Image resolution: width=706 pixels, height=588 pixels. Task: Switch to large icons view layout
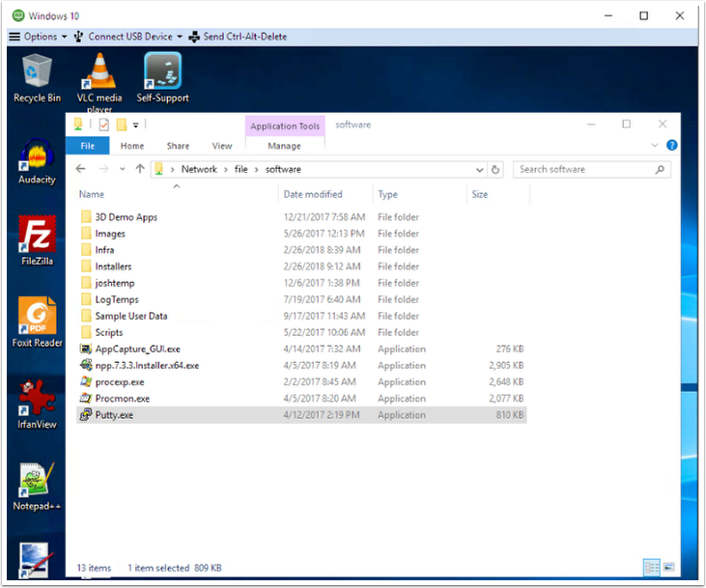[669, 568]
